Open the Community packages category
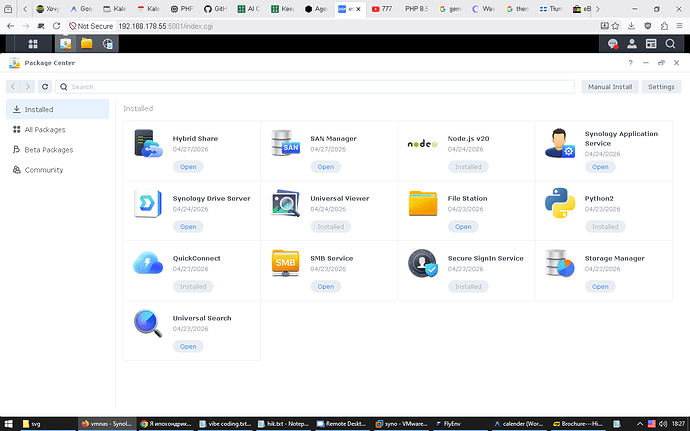The width and height of the screenshot is (690, 431). tap(57, 170)
